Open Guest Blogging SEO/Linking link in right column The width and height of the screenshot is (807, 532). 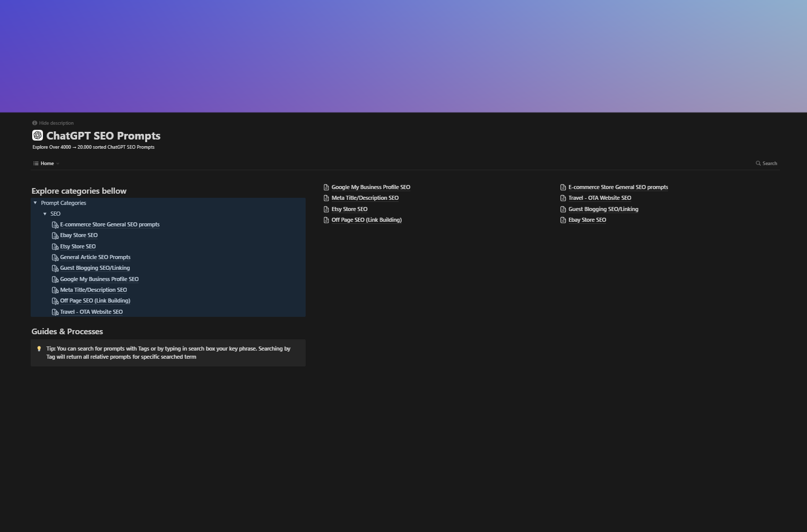603,209
